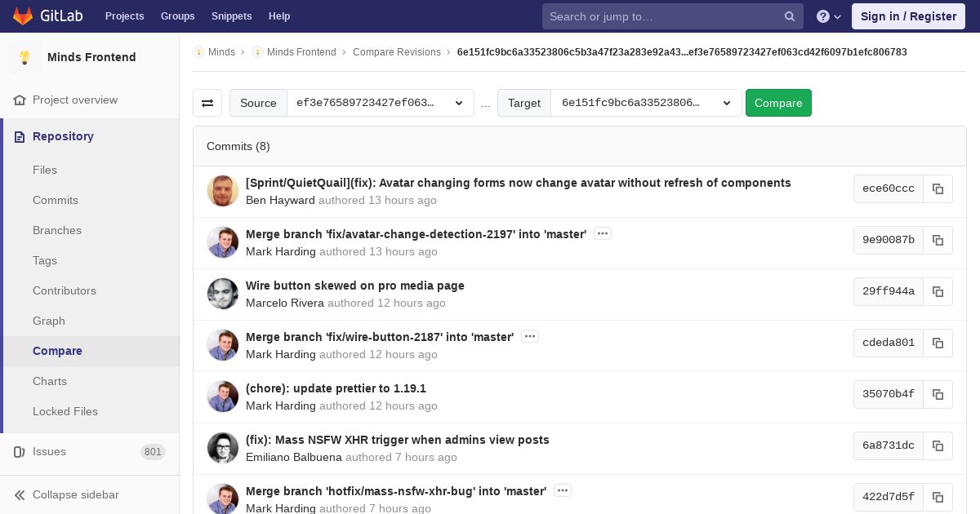
Task: Open commit 9e90087b SHA link
Action: click(889, 240)
